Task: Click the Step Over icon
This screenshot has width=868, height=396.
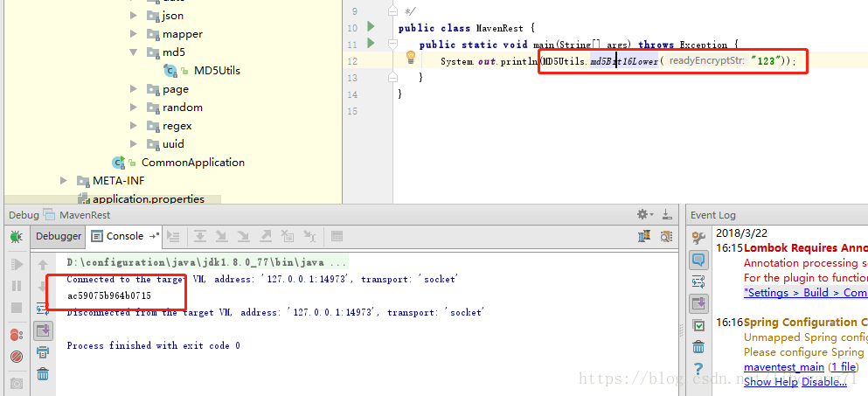Action: (x=200, y=237)
